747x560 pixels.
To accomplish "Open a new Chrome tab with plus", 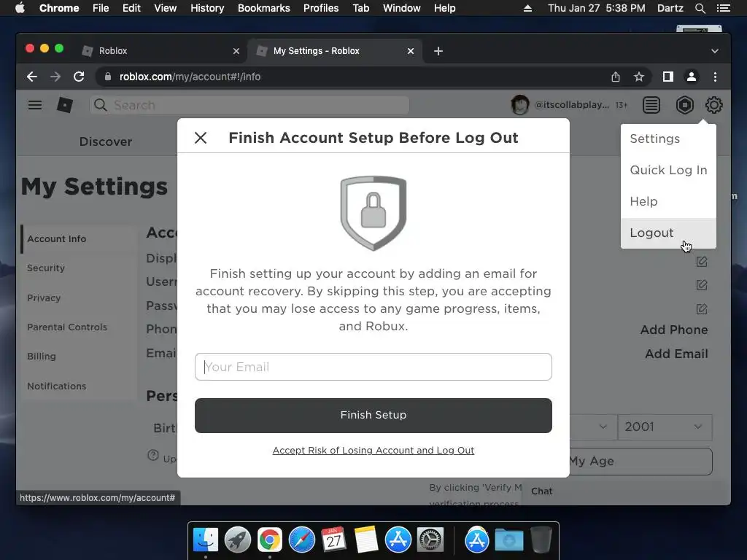I will [438, 51].
